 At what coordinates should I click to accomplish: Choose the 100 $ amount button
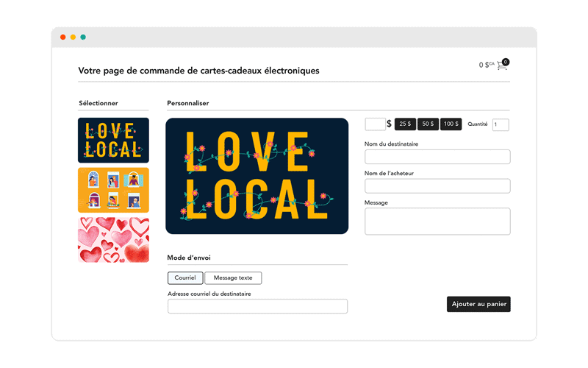(x=451, y=124)
